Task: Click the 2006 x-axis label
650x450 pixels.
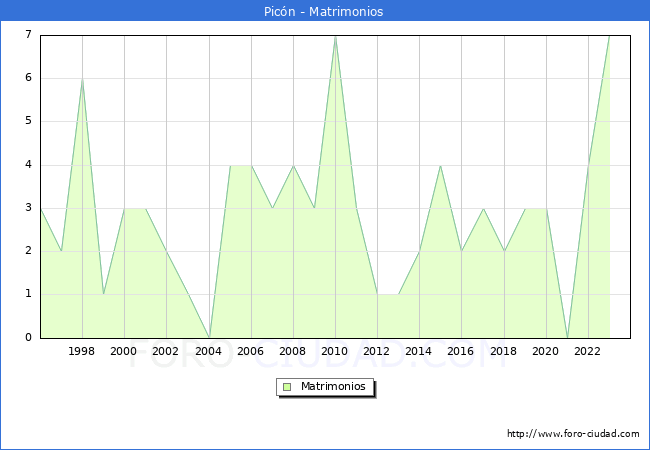Action: click(x=250, y=351)
